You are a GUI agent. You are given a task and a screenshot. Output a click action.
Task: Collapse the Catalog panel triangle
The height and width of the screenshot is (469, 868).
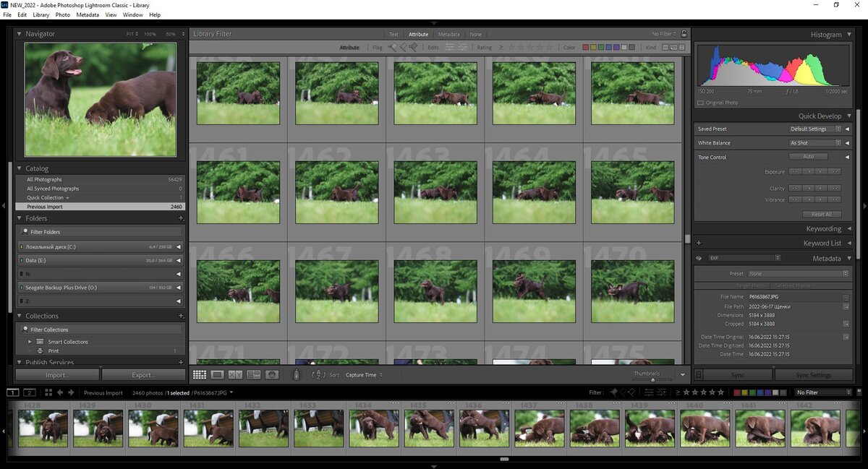click(20, 168)
